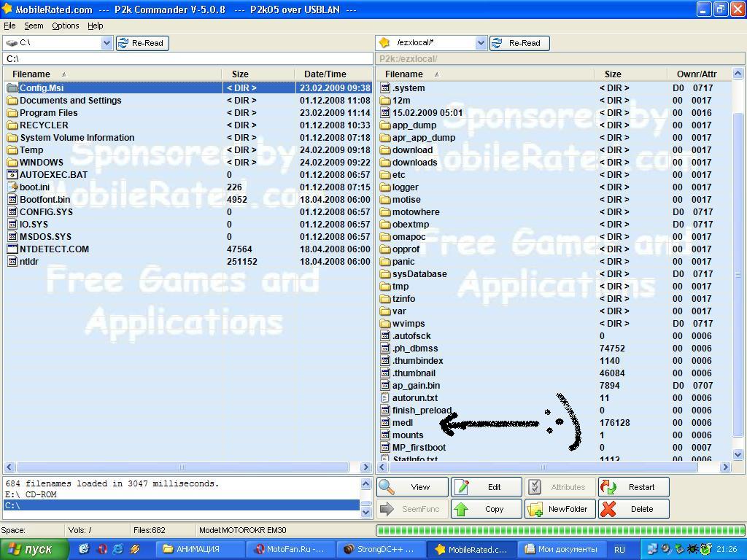Screen dimensions: 747x560
Task: Click the magnifier icon on View button
Action: point(387,486)
